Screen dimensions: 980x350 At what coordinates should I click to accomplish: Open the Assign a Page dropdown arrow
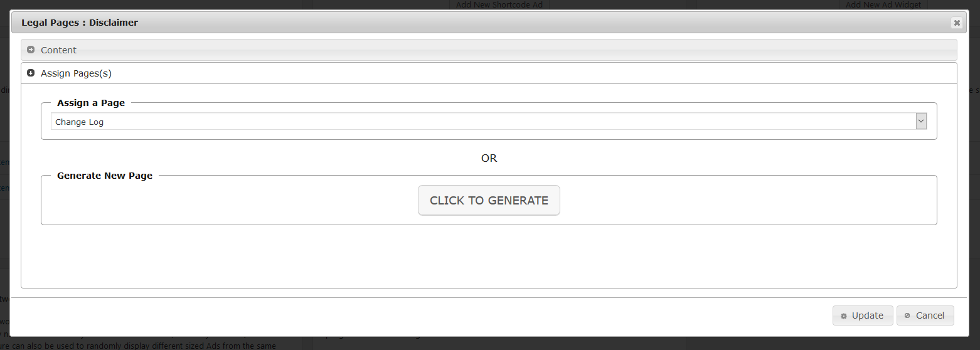[921, 121]
